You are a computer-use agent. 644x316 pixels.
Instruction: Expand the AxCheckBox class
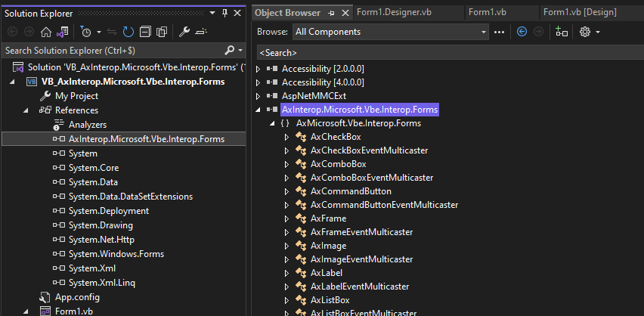tap(286, 137)
